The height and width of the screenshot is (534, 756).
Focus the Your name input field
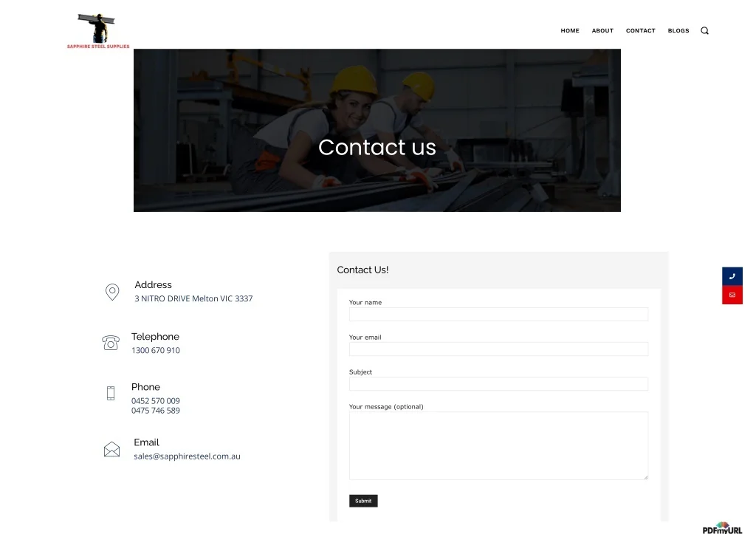pyautogui.click(x=498, y=315)
